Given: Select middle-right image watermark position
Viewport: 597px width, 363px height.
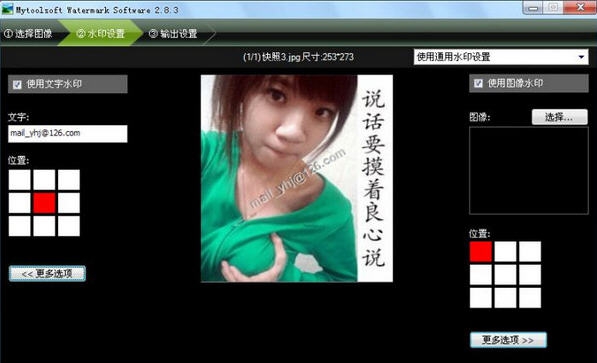Looking at the screenshot, I should point(530,275).
